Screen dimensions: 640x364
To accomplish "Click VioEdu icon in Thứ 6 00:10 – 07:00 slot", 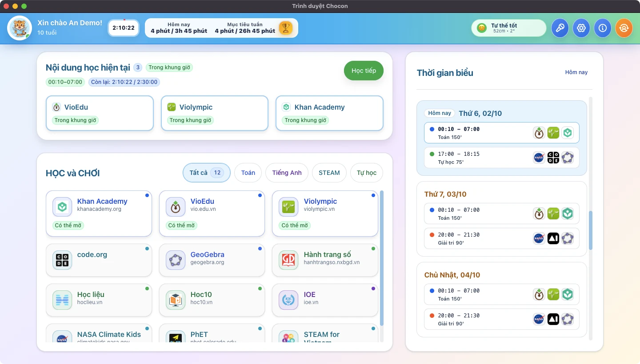I will pyautogui.click(x=539, y=133).
